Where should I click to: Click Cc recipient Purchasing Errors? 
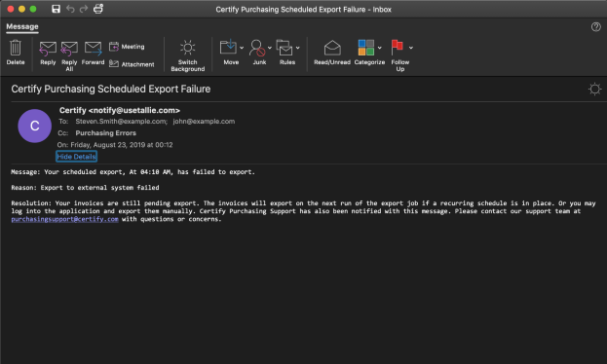click(105, 132)
